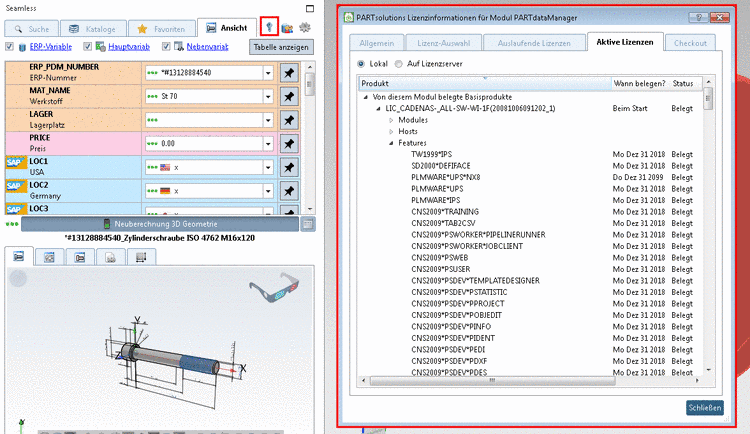This screenshot has width=750, height=434.
Task: Select the Lokal radio button
Action: (361, 64)
